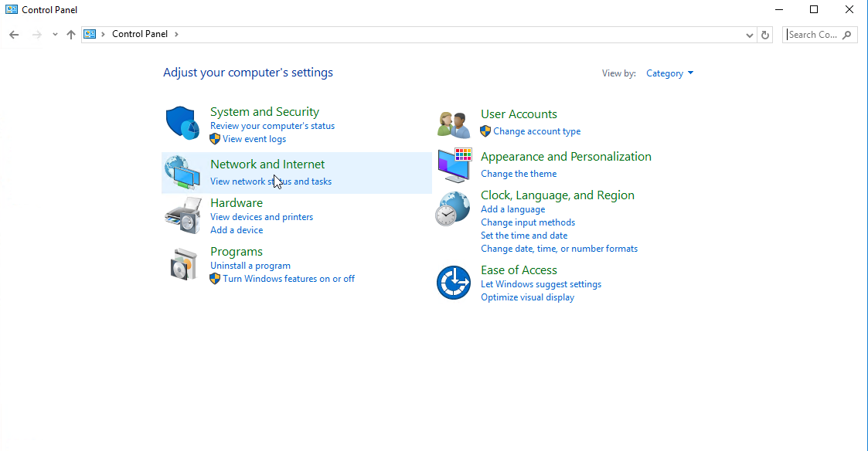The height and width of the screenshot is (451, 868).
Task: Go up one level with the up arrow
Action: (71, 34)
